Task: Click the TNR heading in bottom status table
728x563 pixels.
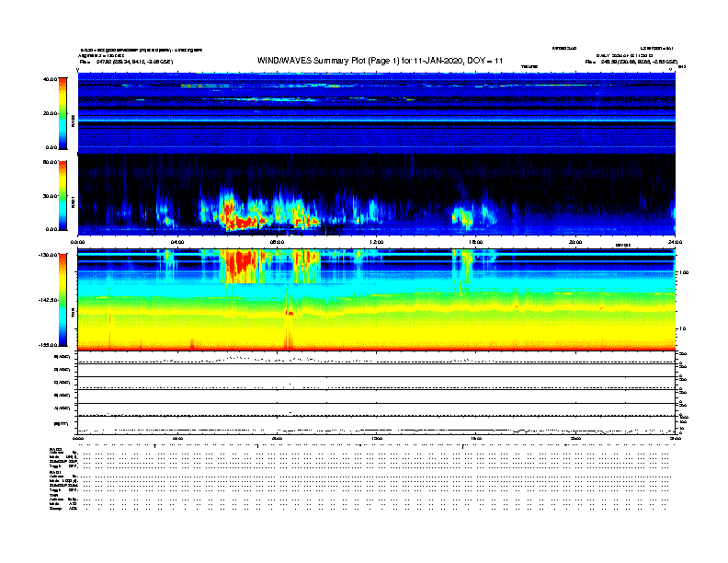Action: 52,495
